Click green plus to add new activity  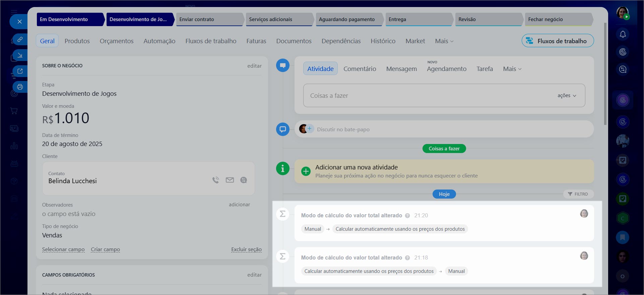[x=306, y=171]
